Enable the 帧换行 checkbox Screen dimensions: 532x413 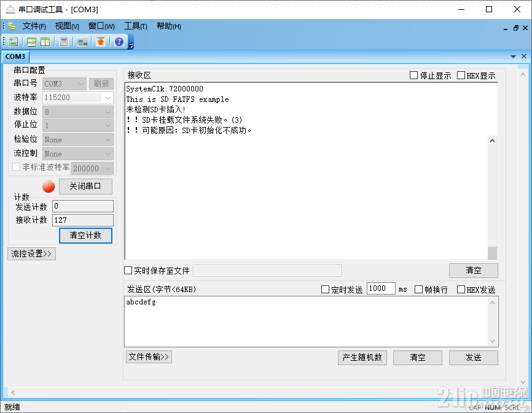click(419, 289)
